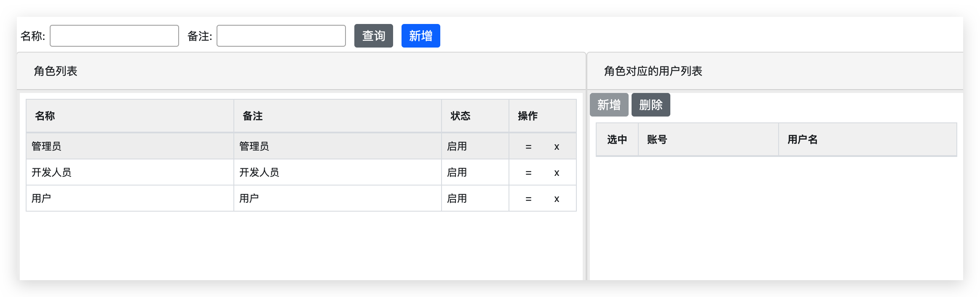Click the 角色对应的用户列表 panel title
Viewport: 980px width, 297px height.
653,71
